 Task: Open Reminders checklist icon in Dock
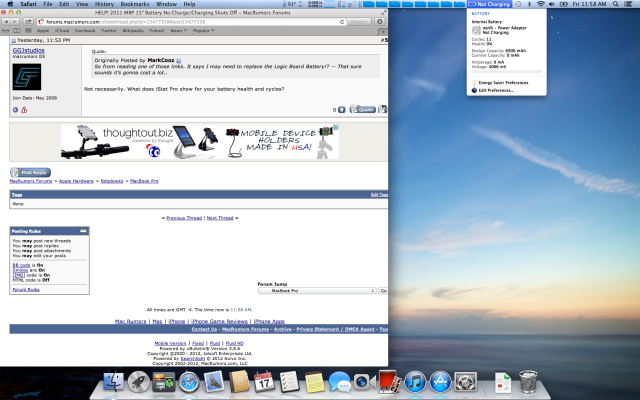pos(289,382)
